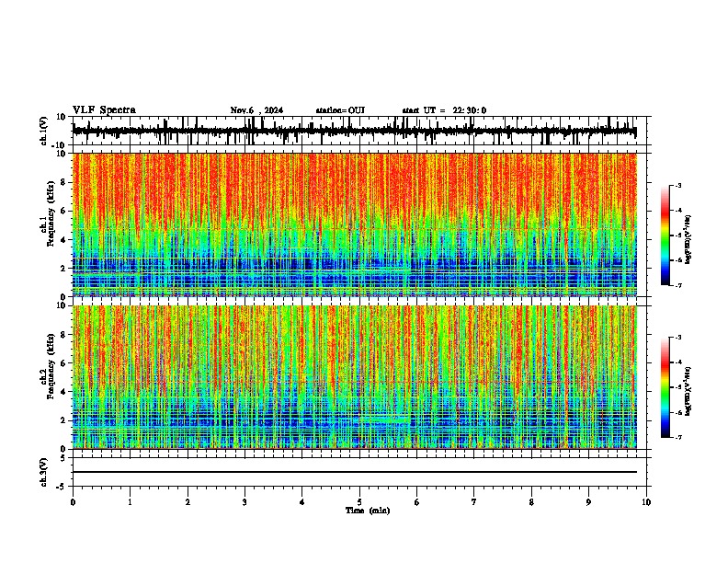Click the log(PSD) label beside ch.1 colorbar
Viewport: 728px width, 563px height.
click(688, 239)
